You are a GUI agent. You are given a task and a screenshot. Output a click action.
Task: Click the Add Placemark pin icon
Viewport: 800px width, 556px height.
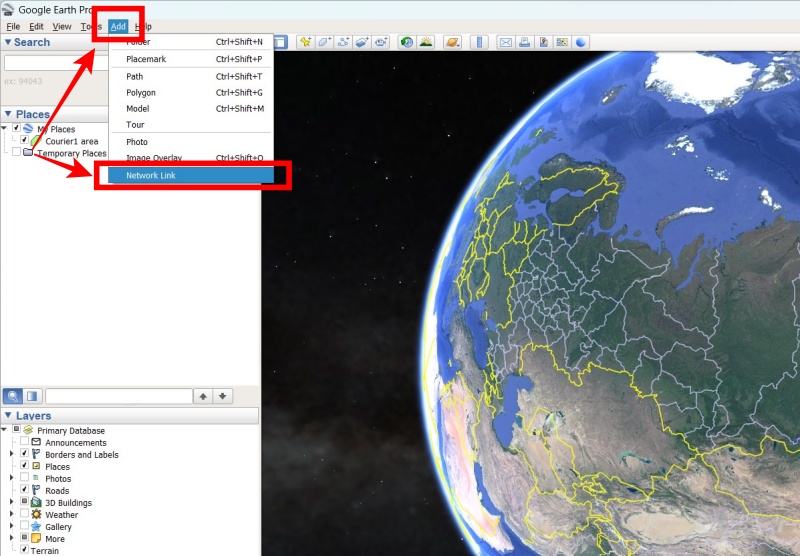click(x=305, y=42)
